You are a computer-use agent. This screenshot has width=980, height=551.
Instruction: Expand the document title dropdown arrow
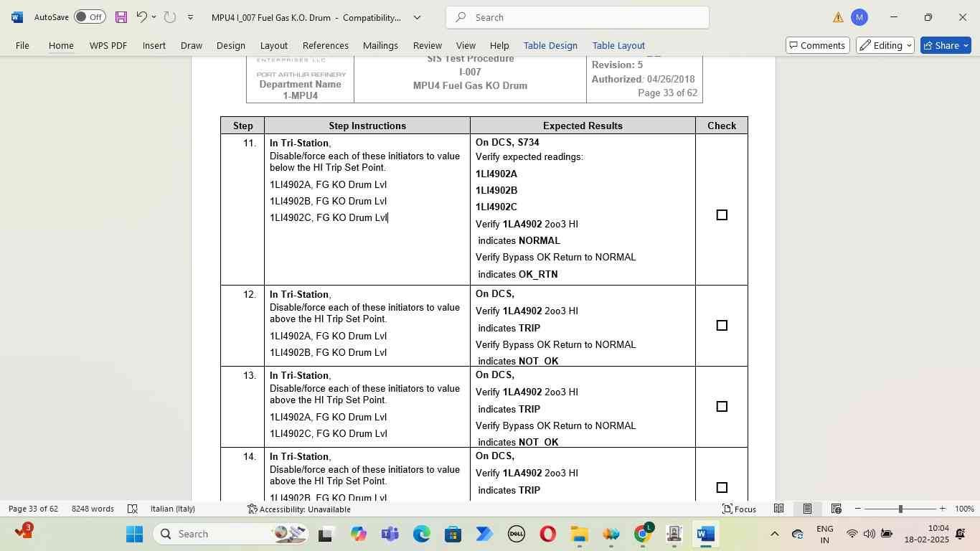coord(417,17)
